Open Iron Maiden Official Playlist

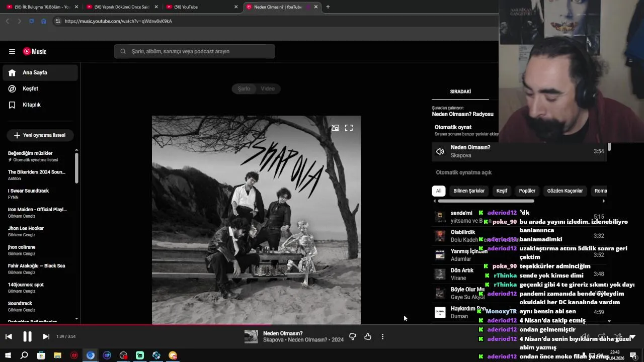click(37, 212)
